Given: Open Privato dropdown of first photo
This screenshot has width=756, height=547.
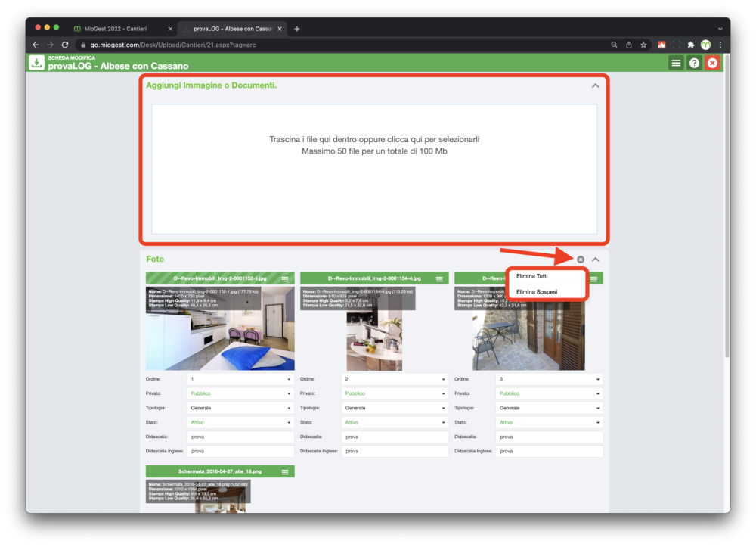Looking at the screenshot, I should coord(240,393).
